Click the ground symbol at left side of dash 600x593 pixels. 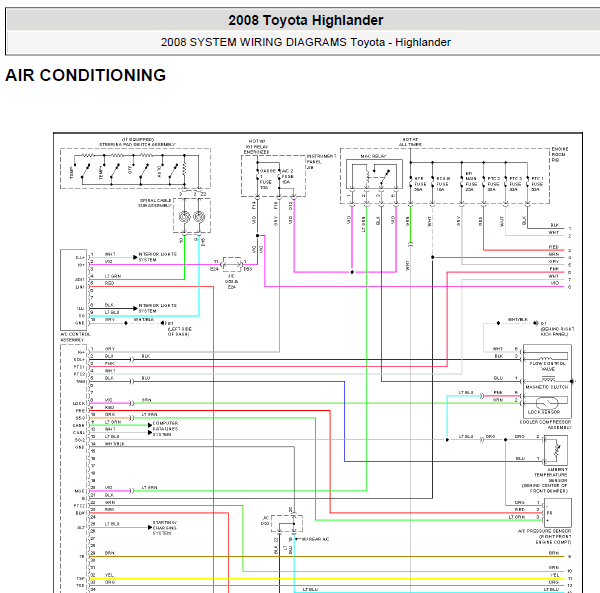(x=163, y=323)
